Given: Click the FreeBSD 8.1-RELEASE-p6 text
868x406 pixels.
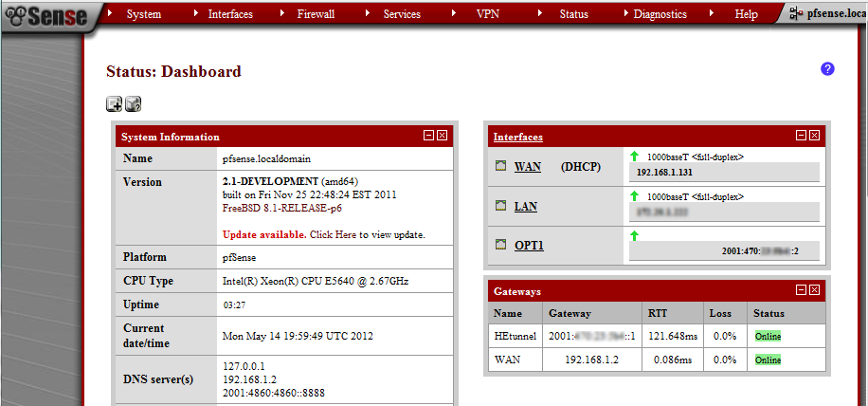Looking at the screenshot, I should click(283, 209).
